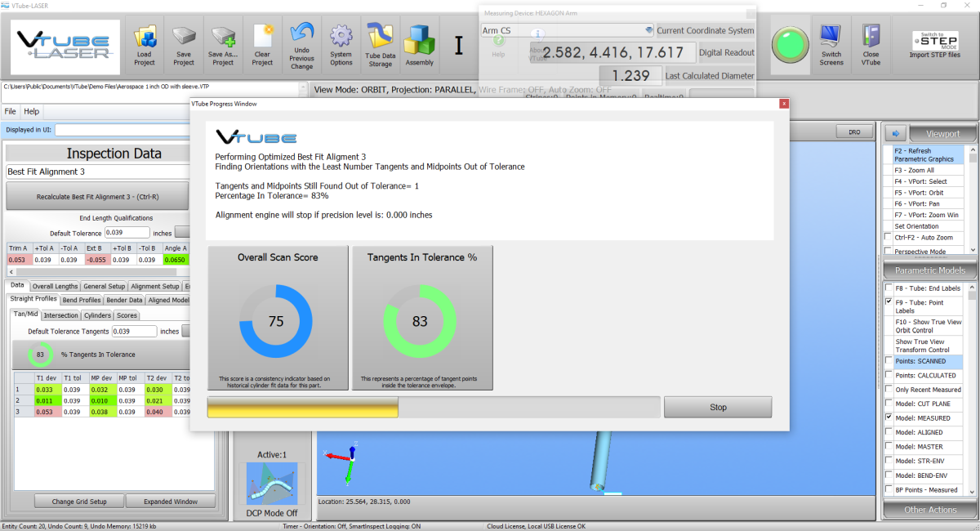
Task: Click Recalculate Best Fit Alignment 3 button
Action: pyautogui.click(x=97, y=197)
